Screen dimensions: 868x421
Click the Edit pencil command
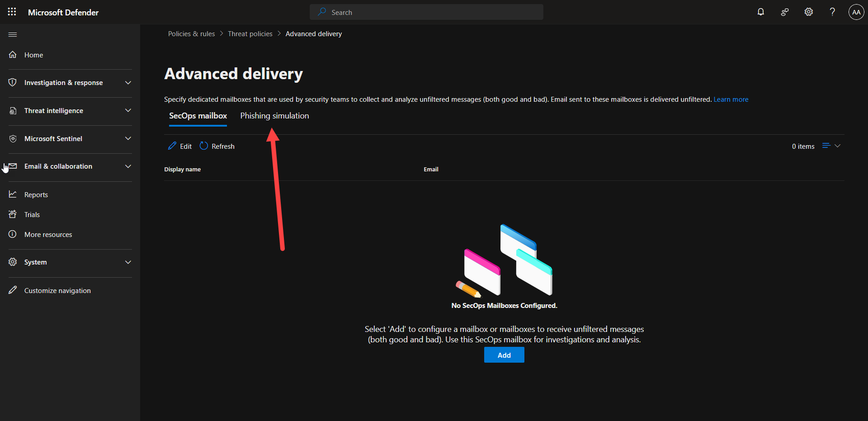(x=180, y=146)
